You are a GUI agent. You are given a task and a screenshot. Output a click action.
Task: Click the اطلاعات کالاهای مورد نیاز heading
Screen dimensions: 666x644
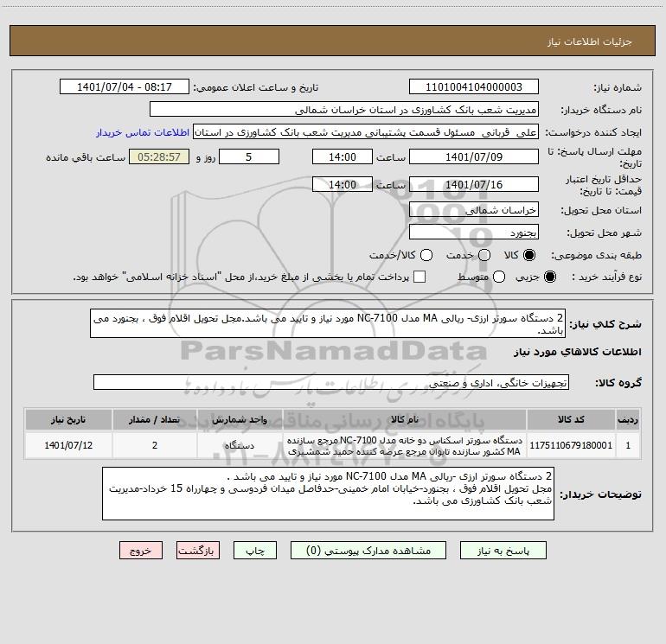click(x=577, y=352)
